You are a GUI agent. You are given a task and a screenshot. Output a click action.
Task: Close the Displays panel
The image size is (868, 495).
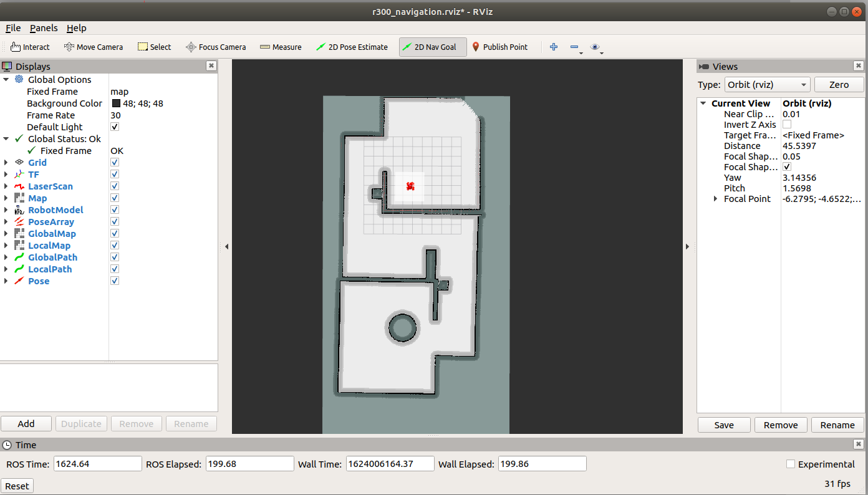pyautogui.click(x=211, y=65)
